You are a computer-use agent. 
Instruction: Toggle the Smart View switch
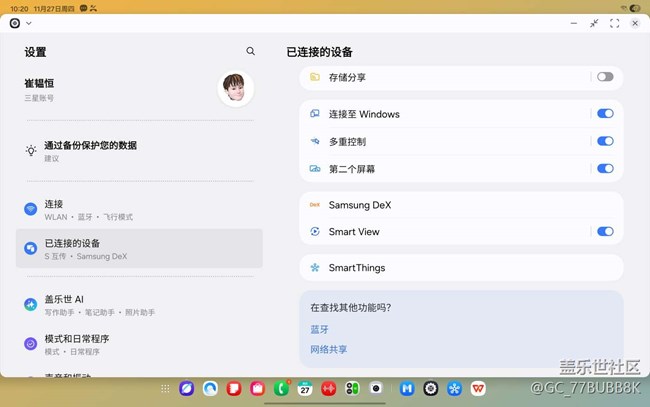(x=604, y=232)
